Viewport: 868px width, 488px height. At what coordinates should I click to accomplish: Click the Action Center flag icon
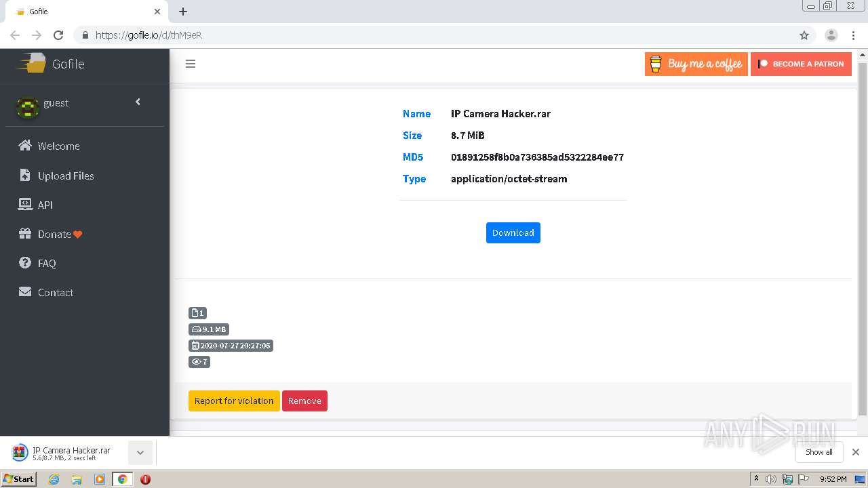click(x=804, y=479)
